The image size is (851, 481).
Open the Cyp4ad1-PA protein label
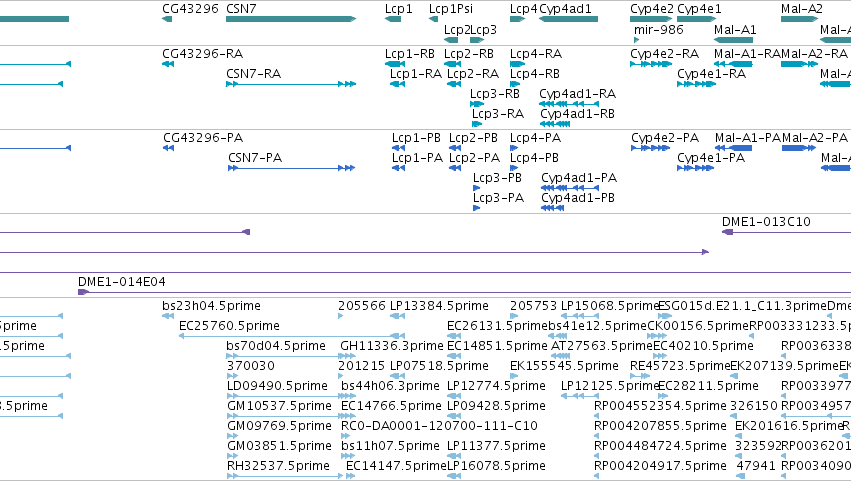point(579,178)
